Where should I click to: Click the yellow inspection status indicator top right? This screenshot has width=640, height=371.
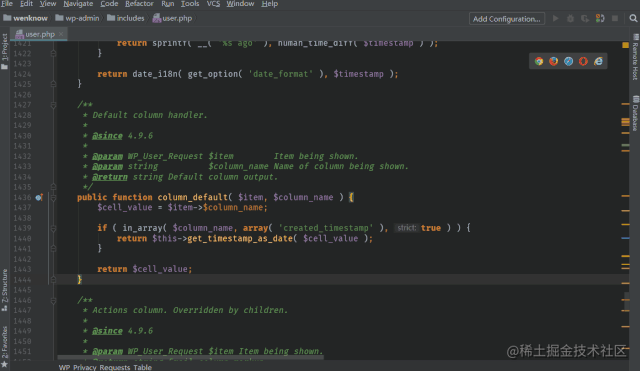point(625,45)
